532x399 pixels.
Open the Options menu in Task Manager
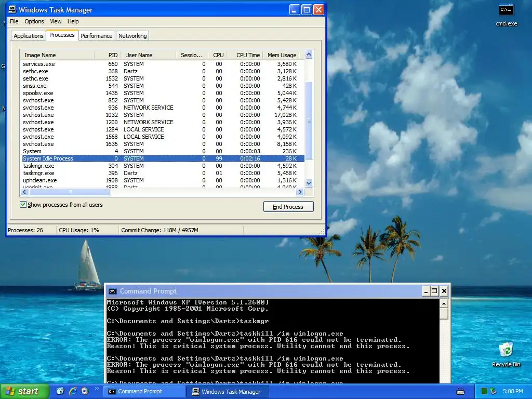click(x=34, y=21)
